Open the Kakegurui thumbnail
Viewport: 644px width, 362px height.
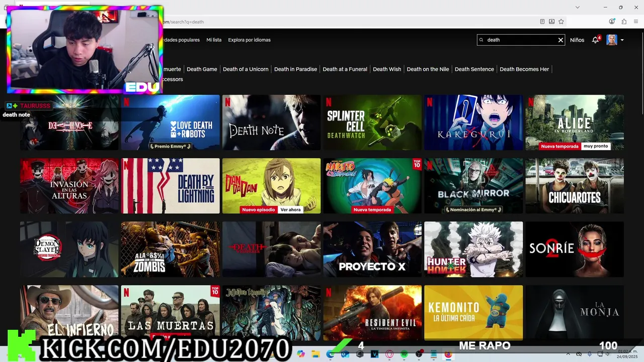(473, 123)
